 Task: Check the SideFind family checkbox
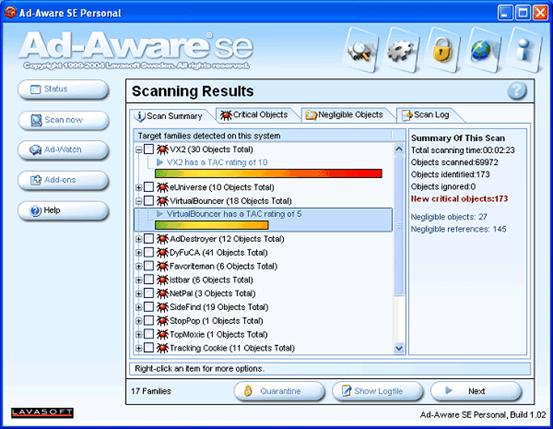(149, 307)
